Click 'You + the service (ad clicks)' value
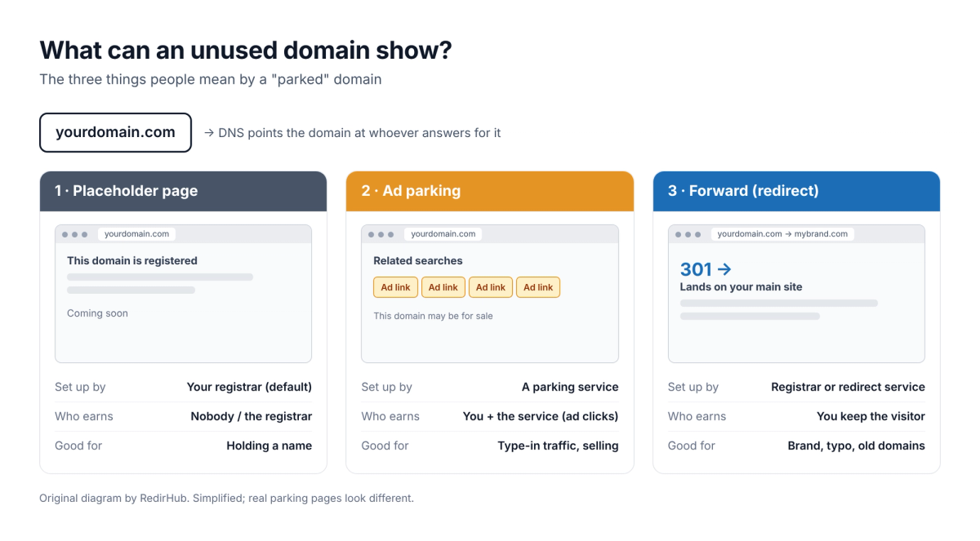Screen dimensions: 980x541 [541, 416]
